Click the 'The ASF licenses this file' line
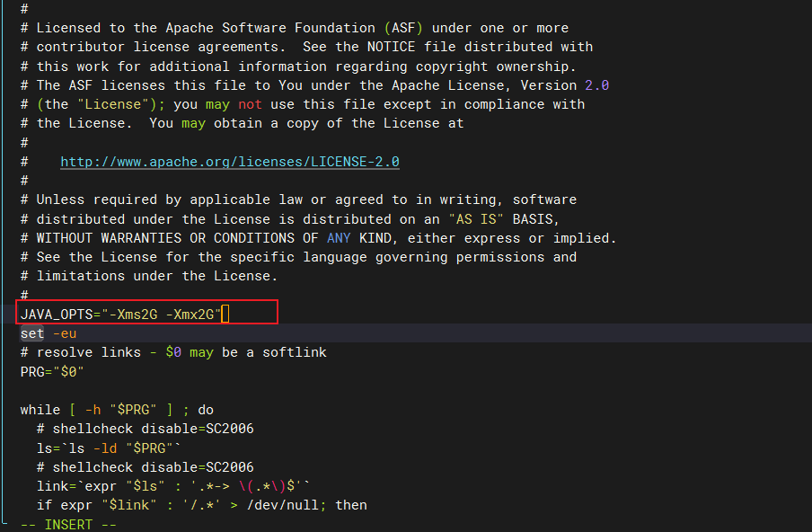Image resolution: width=812 pixels, height=532 pixels. pos(314,85)
